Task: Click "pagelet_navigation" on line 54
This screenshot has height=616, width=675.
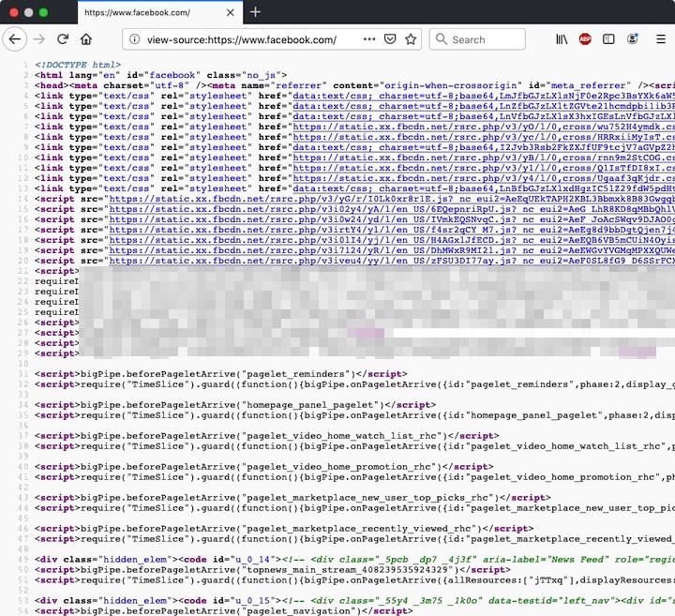Action: (x=299, y=611)
